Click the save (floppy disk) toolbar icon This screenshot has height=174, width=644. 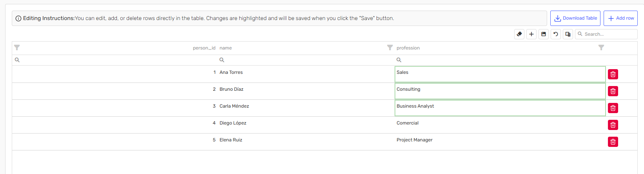[544, 34]
